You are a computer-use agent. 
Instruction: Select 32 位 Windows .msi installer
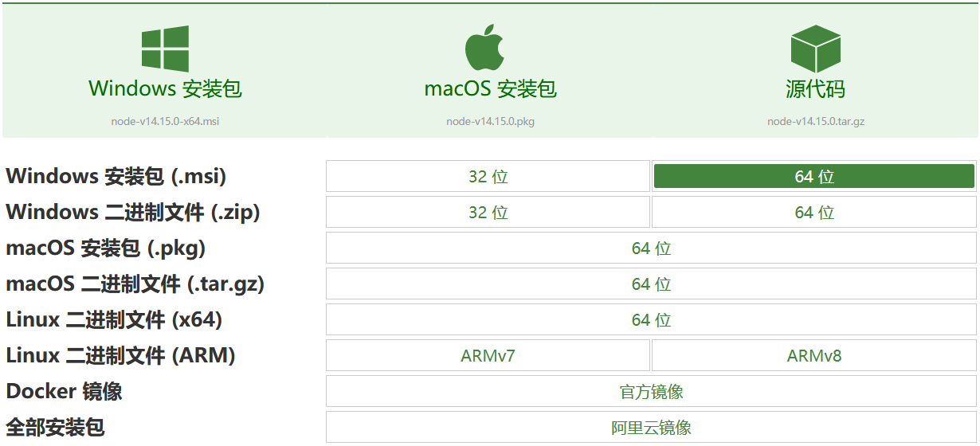click(488, 176)
